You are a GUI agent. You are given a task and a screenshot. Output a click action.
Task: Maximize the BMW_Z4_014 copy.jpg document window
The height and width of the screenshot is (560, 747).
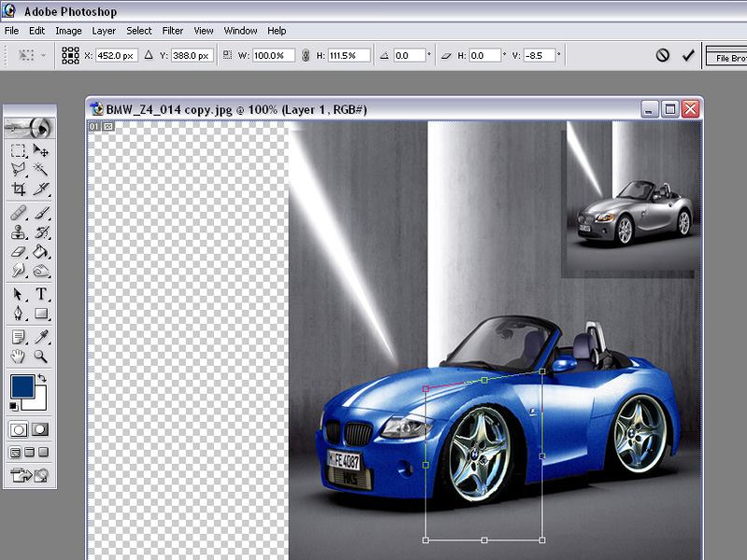[x=669, y=109]
